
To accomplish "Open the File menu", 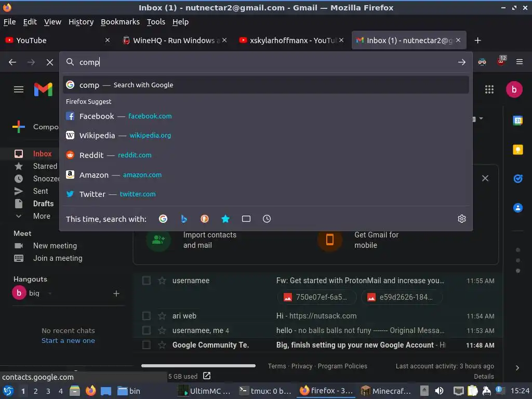I will click(9, 22).
